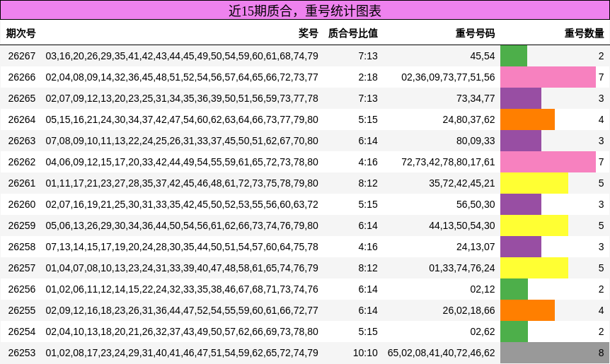Click ratio 8:12 in row 26261

point(368,183)
